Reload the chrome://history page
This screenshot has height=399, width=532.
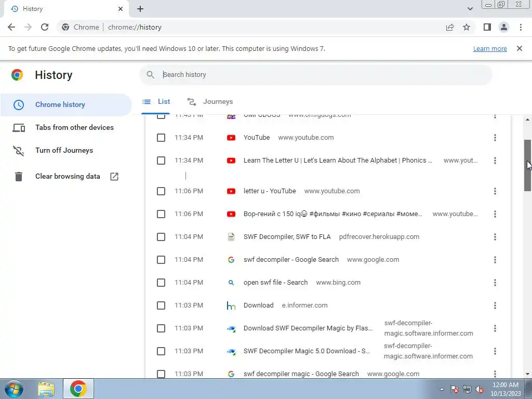45,27
